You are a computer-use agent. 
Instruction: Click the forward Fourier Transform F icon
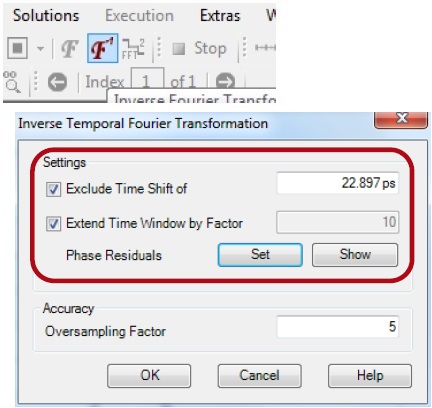[70, 49]
